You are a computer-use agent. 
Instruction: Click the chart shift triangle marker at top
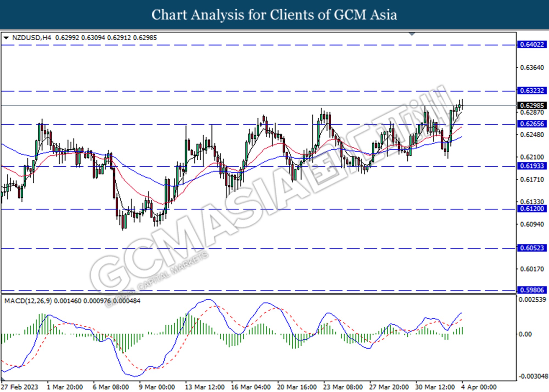[x=412, y=34]
